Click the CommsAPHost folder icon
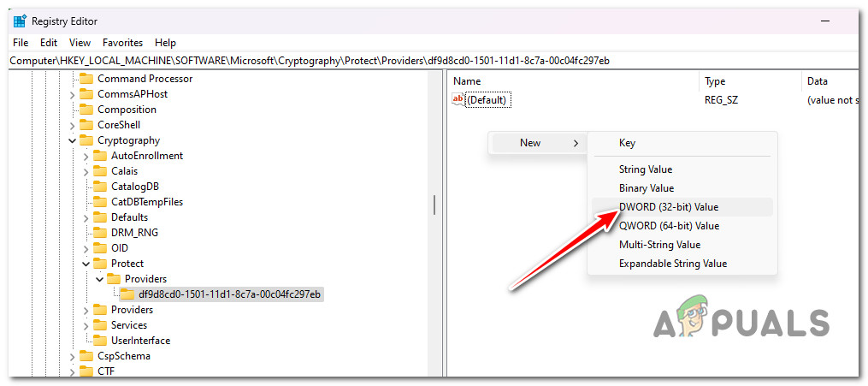Image resolution: width=868 pixels, height=386 pixels. pyautogui.click(x=86, y=94)
